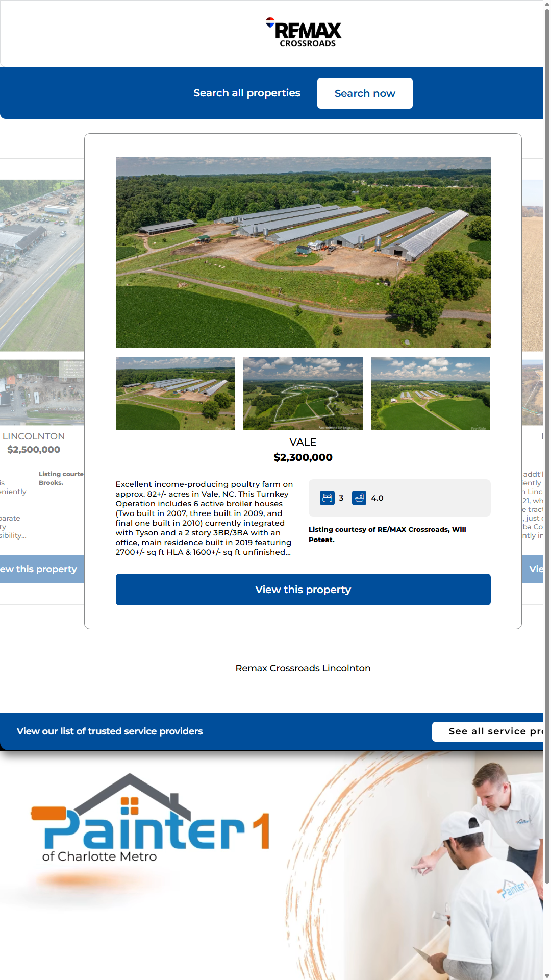This screenshot has width=551, height=980.
Task: Select first thumbnail of broiler houses
Action: (x=175, y=393)
